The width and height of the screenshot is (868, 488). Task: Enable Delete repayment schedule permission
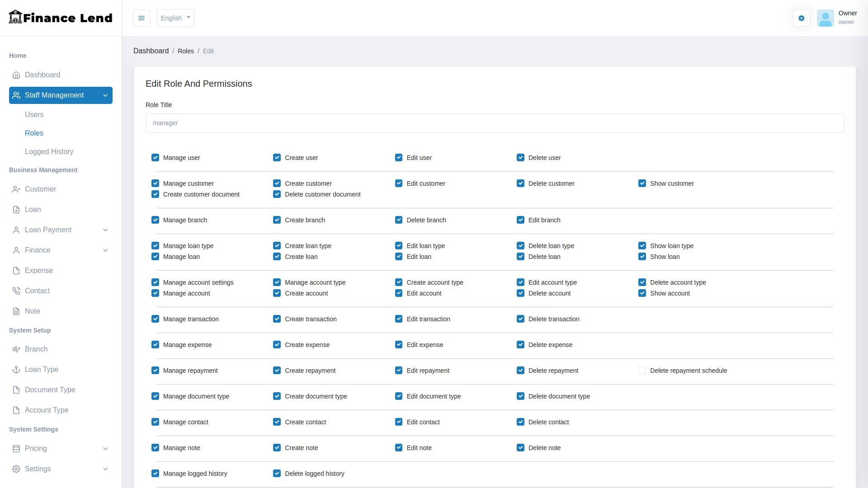coord(642,371)
